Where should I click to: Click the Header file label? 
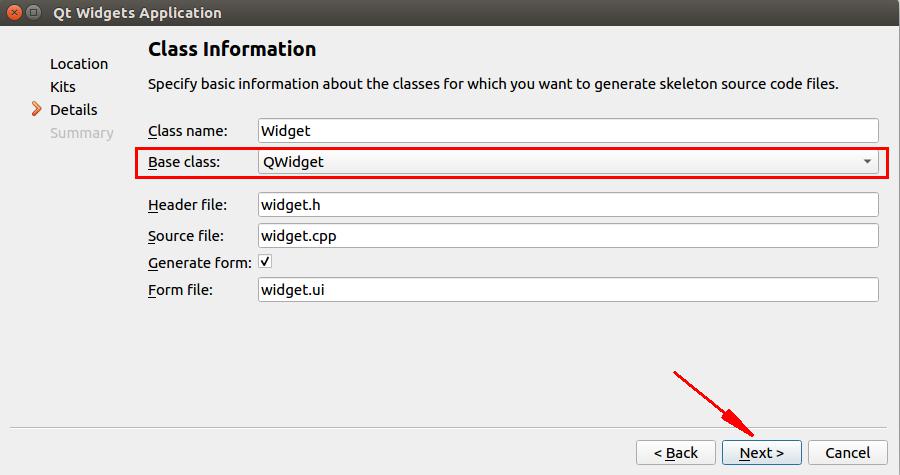click(x=187, y=205)
